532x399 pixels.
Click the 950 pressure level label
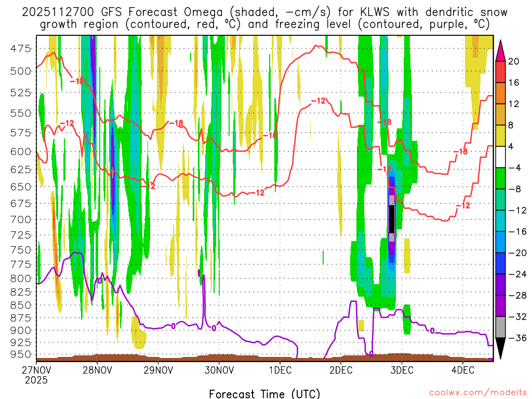tap(21, 354)
